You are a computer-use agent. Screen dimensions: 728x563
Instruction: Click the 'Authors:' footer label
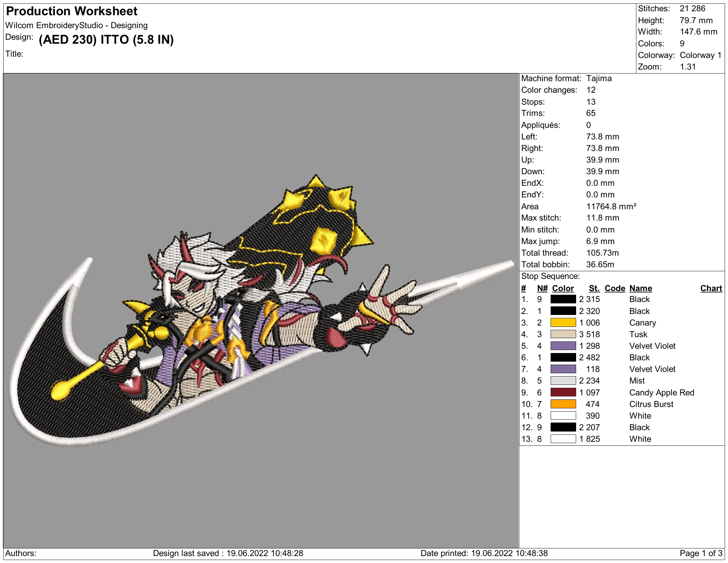click(21, 553)
